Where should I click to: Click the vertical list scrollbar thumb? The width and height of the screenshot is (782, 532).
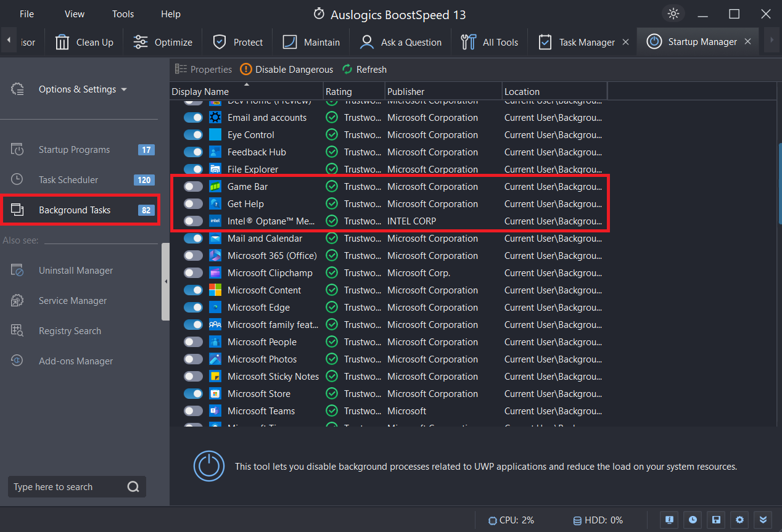pyautogui.click(x=780, y=183)
